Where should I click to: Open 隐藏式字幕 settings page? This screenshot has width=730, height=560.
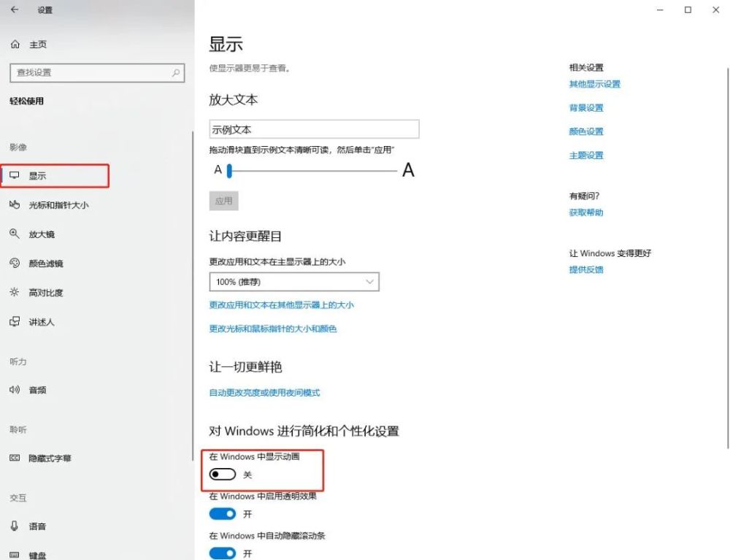click(x=50, y=459)
